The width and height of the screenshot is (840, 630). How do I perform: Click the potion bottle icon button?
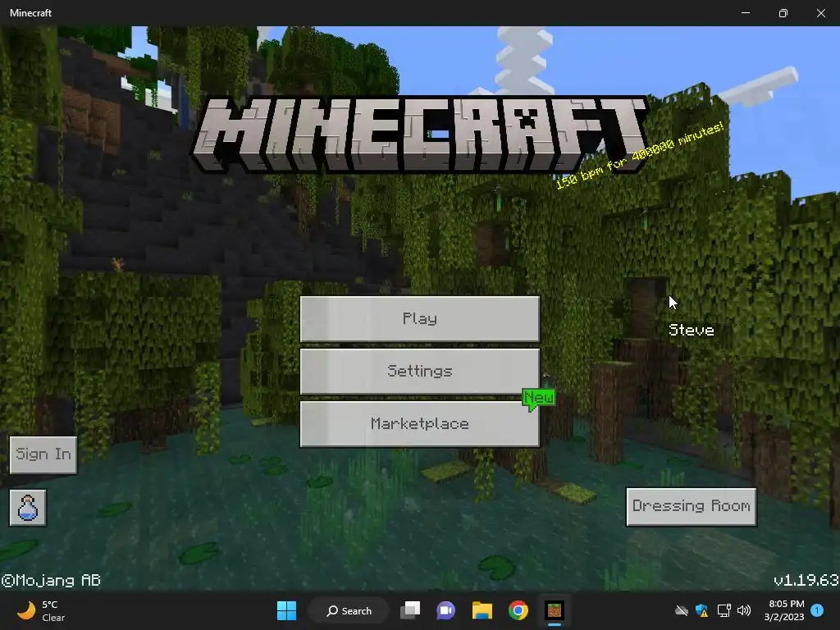point(28,507)
